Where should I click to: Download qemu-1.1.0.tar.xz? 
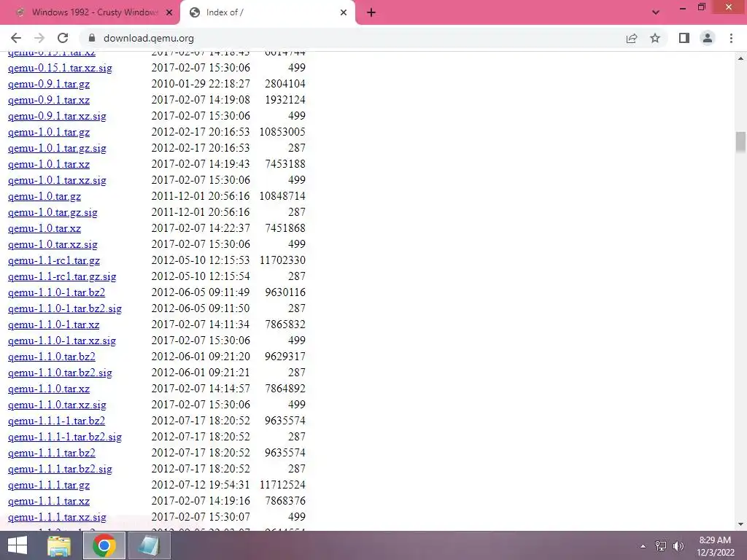point(49,389)
